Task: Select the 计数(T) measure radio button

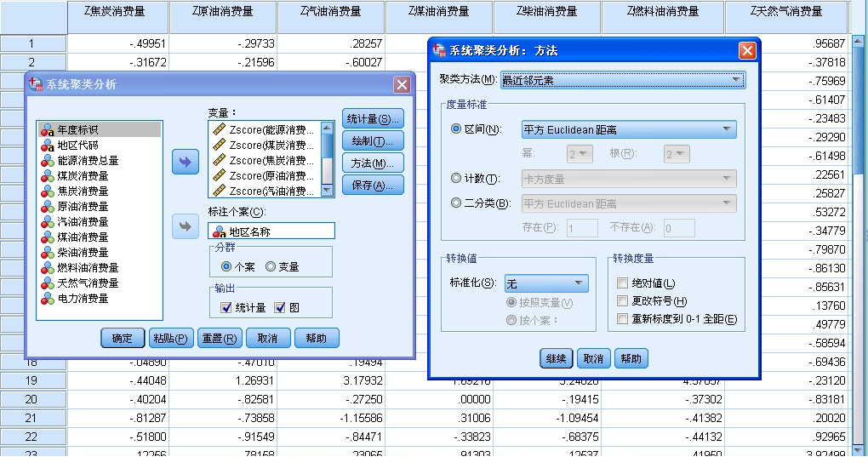Action: tap(456, 178)
